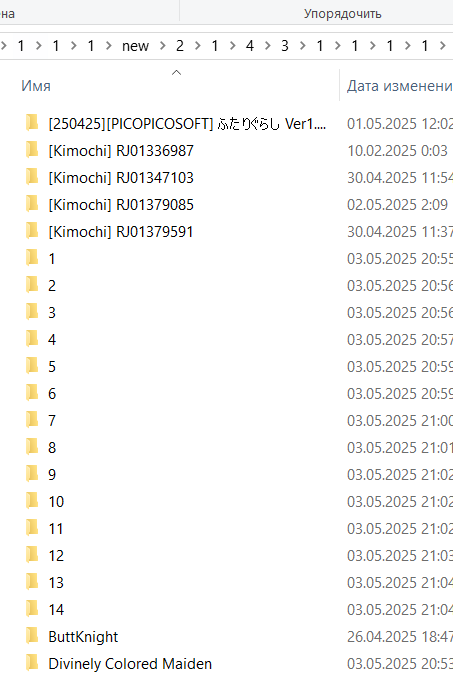Select the folder icon for [Kimochi] RJ01336987
This screenshot has width=453, height=679.
point(32,150)
